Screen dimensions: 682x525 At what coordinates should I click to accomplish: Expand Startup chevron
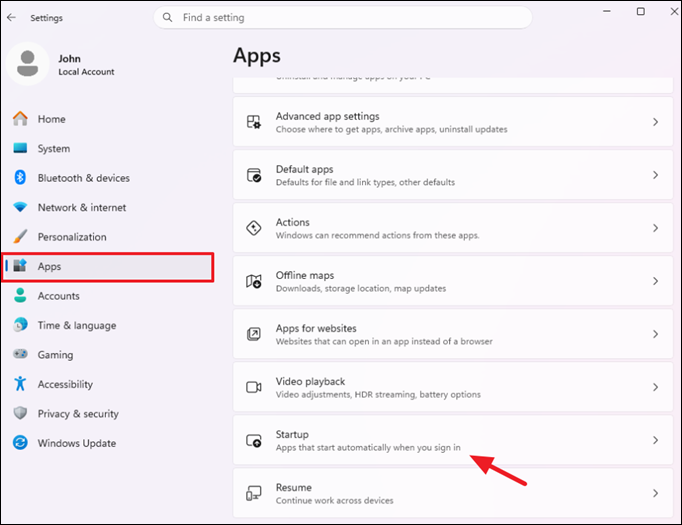(655, 440)
